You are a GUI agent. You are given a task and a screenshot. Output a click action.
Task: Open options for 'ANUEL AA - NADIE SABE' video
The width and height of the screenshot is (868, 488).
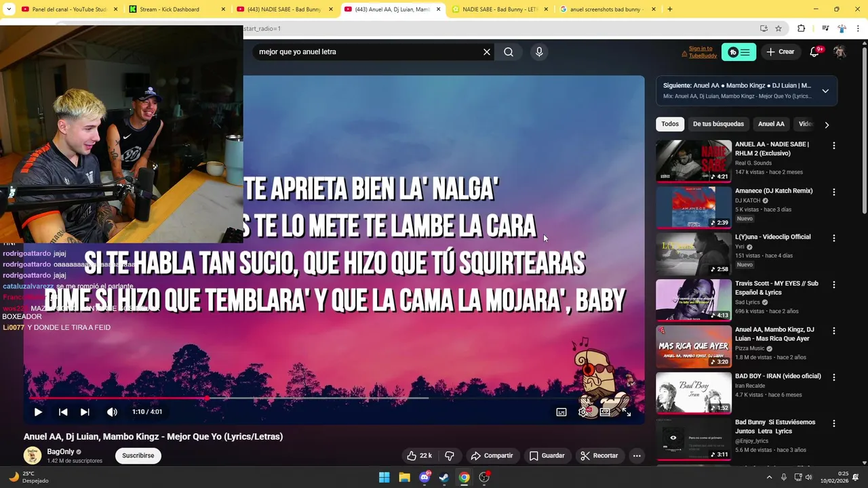834,146
